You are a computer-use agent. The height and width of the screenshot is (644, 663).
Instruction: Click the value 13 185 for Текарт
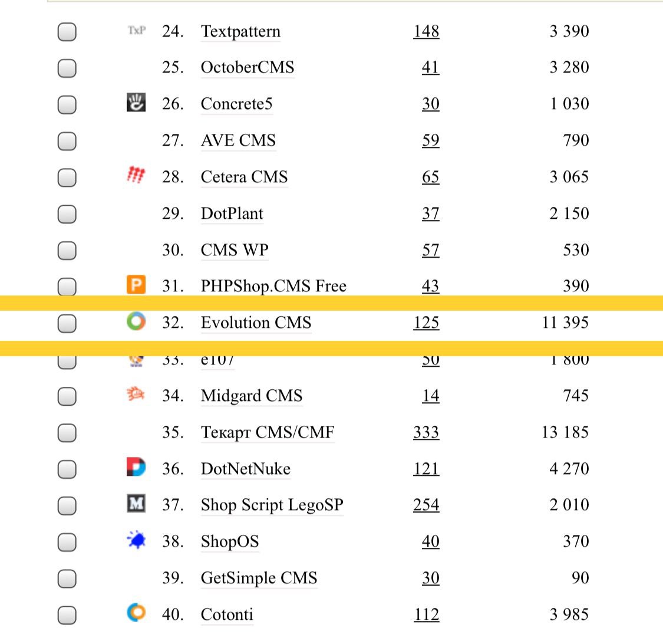pyautogui.click(x=565, y=432)
